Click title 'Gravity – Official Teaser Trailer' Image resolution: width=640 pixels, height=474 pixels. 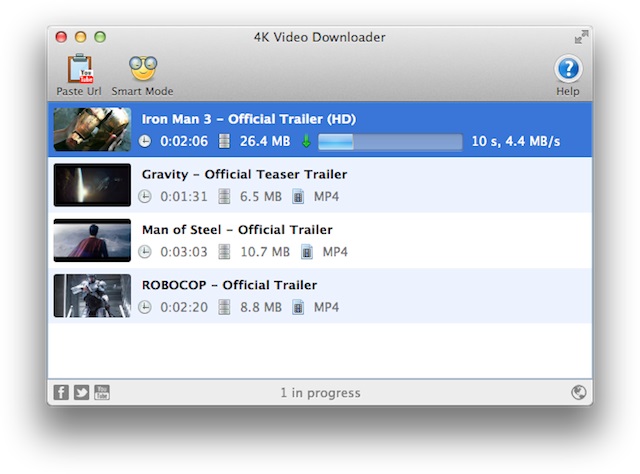244,175
